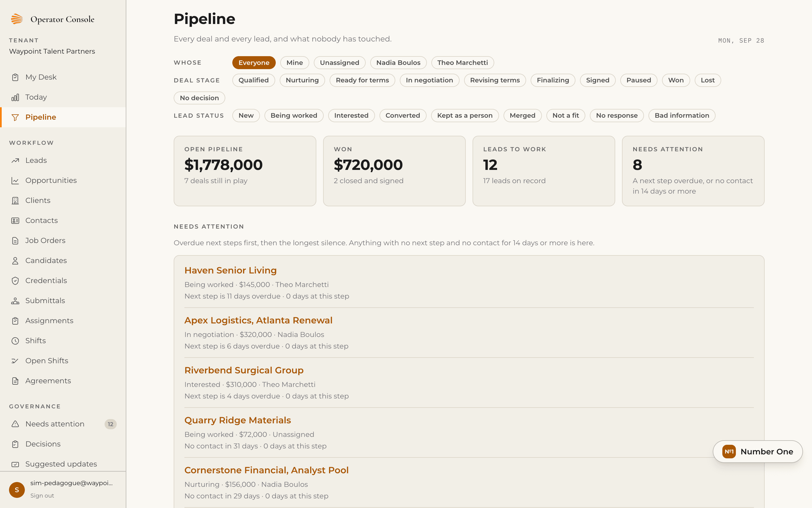Click the Credentials shield icon
812x508 pixels.
[x=15, y=281]
